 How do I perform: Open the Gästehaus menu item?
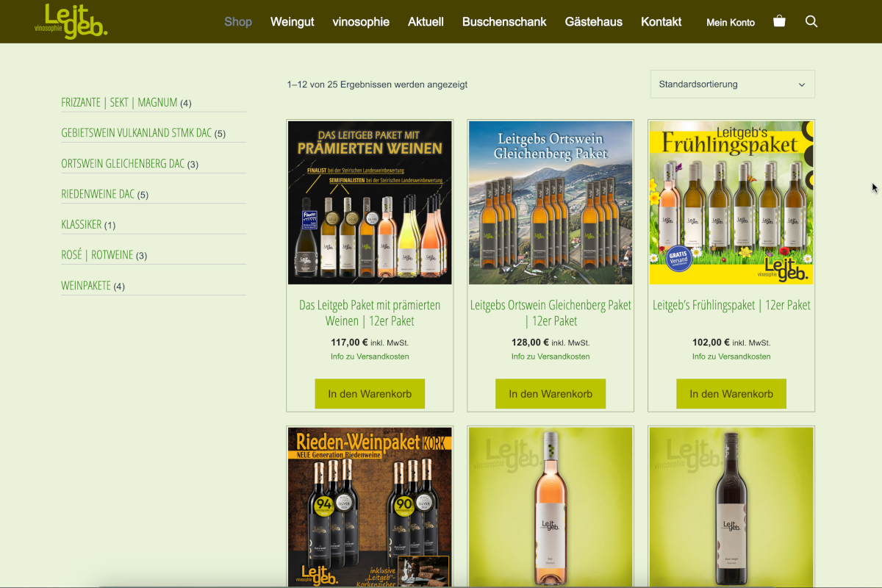594,21
